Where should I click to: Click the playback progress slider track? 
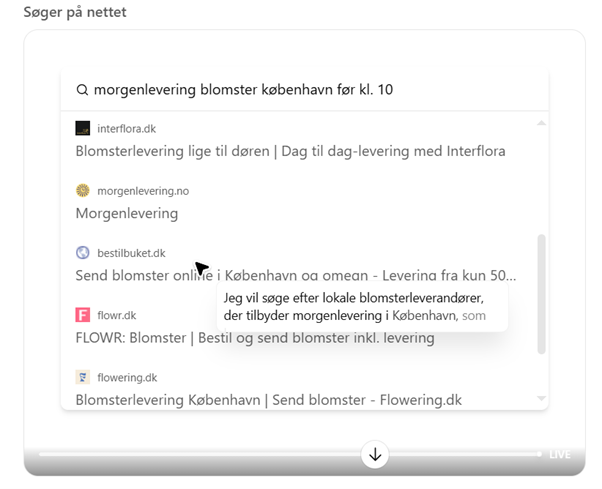coord(200,454)
